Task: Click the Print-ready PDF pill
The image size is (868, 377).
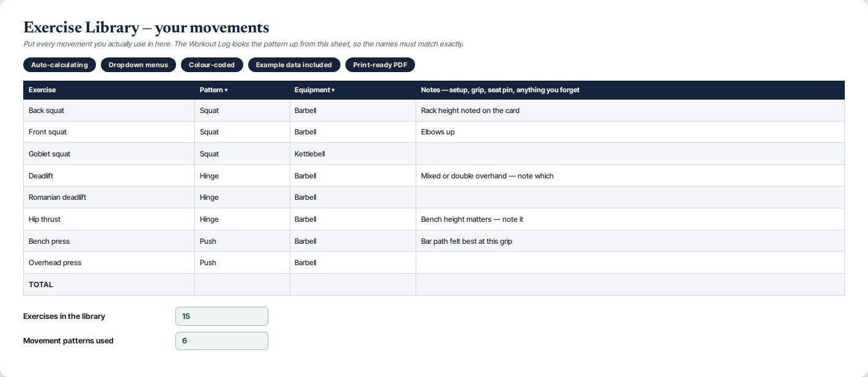Action: tap(380, 65)
